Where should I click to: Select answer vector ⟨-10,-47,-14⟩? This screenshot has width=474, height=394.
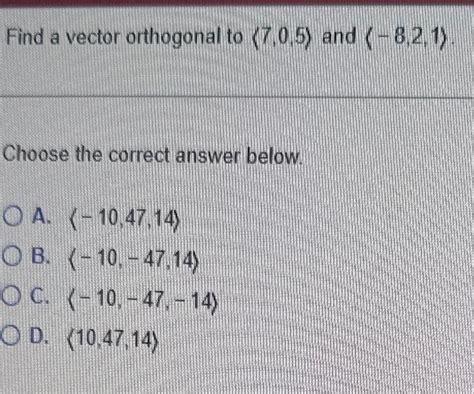pos(143,300)
